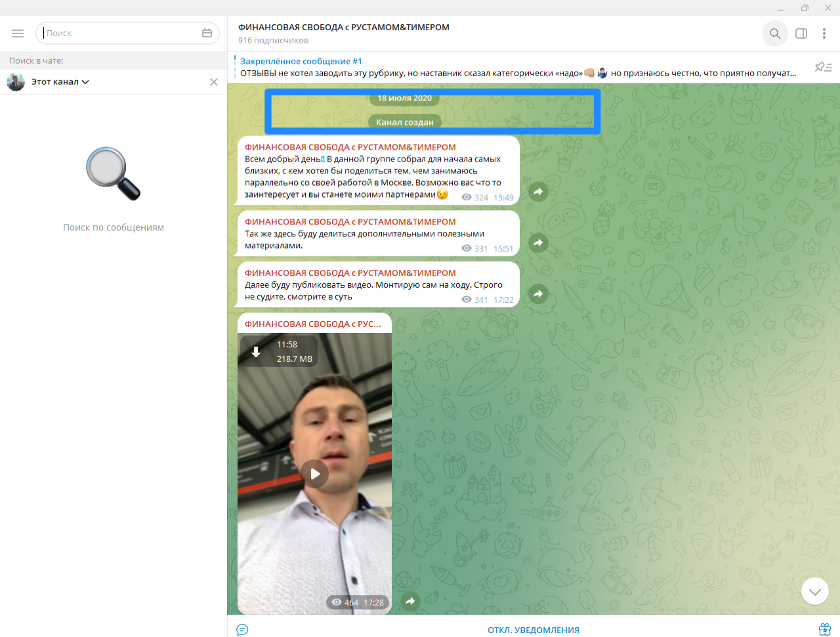Click the scroll-to-bottom chevron button
The width and height of the screenshot is (840, 637).
(x=814, y=590)
